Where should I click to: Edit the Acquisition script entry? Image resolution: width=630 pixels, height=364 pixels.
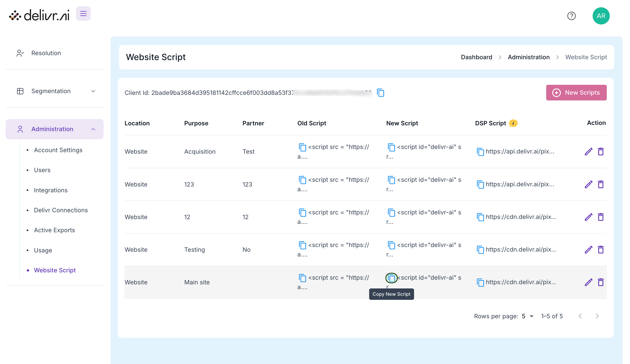pyautogui.click(x=589, y=152)
